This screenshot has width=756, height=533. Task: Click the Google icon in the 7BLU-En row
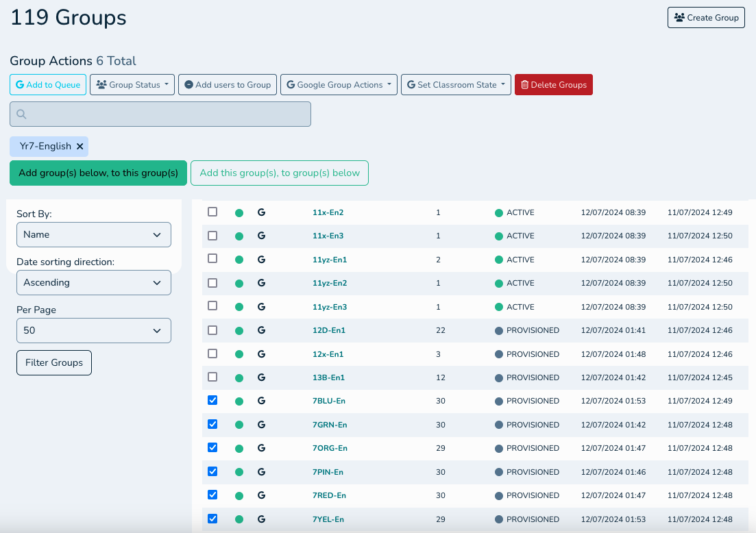(x=261, y=401)
